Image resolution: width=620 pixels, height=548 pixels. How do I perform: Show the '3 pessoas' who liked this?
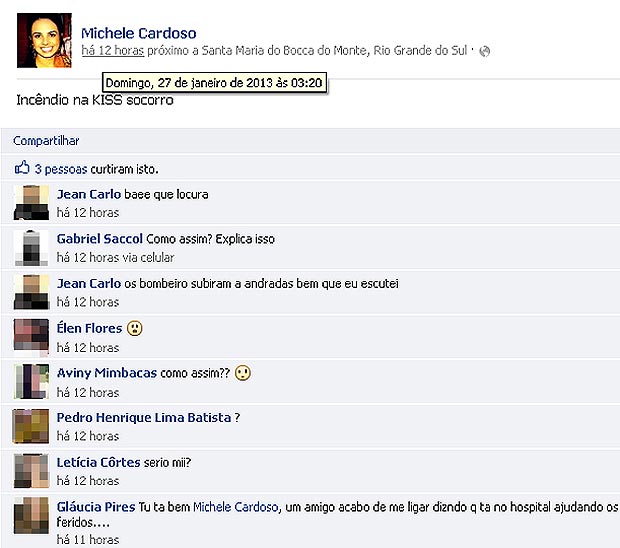point(61,169)
